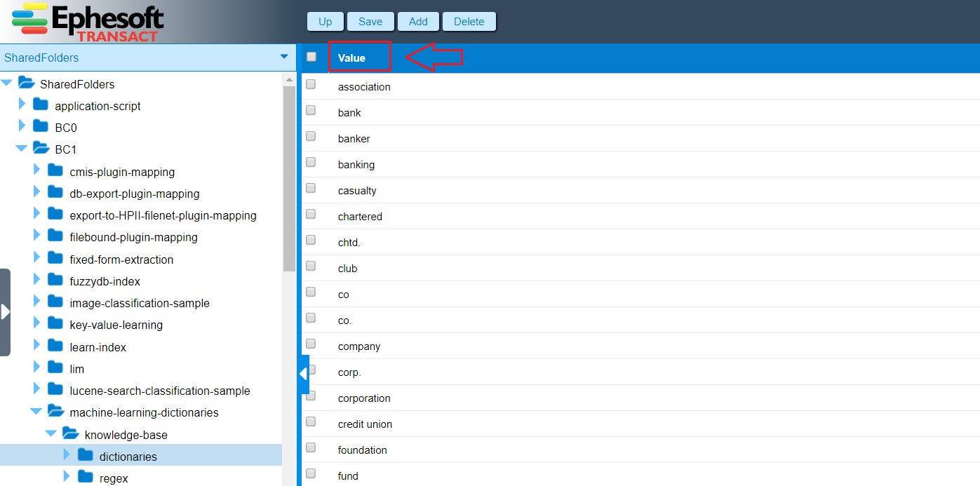Check the box for credit union
The height and width of the screenshot is (486, 980).
(311, 422)
